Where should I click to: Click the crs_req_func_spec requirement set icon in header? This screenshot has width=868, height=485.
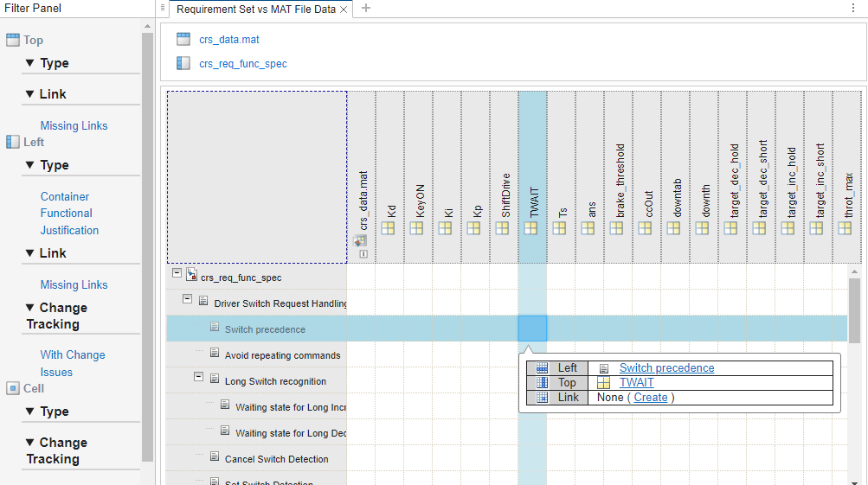183,63
